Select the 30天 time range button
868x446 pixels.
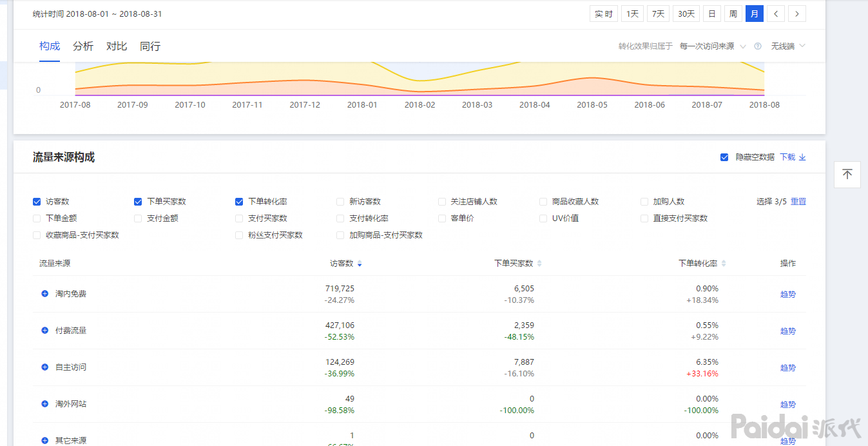[686, 14]
